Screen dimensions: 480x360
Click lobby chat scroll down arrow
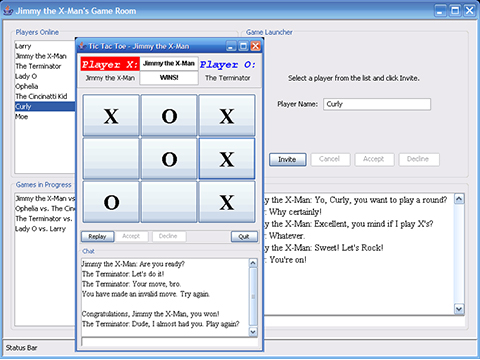pyautogui.click(x=459, y=309)
